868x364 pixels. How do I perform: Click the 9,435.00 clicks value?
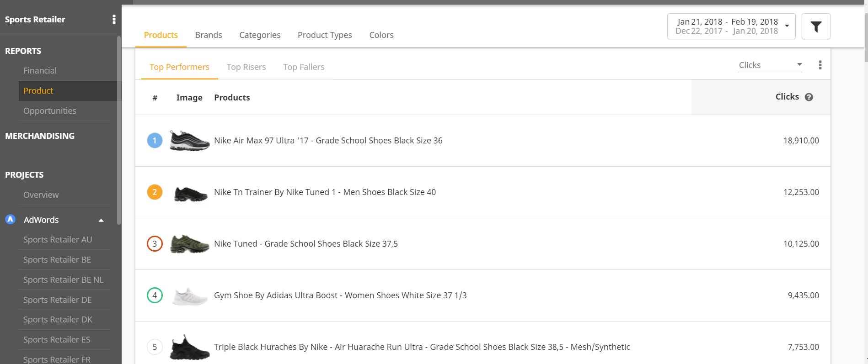803,295
